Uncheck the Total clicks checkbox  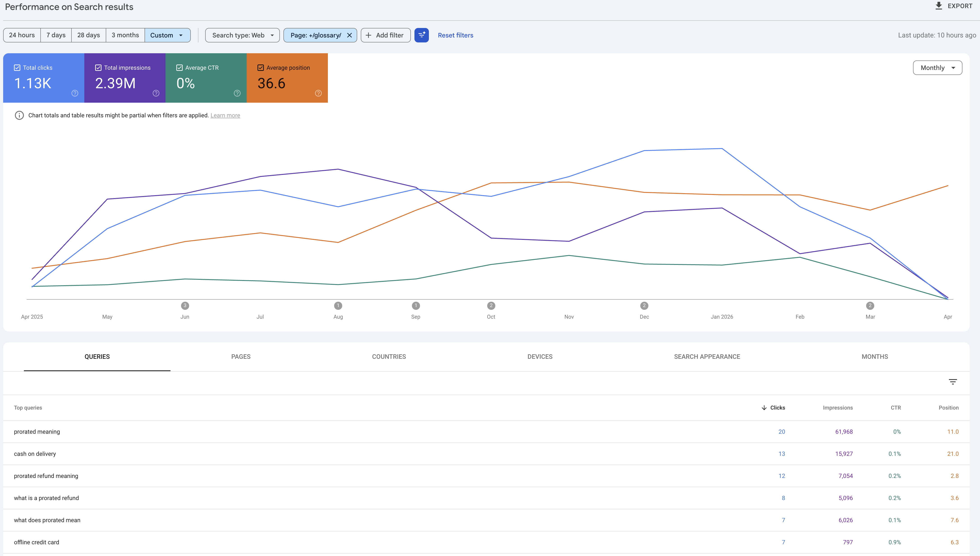[17, 68]
